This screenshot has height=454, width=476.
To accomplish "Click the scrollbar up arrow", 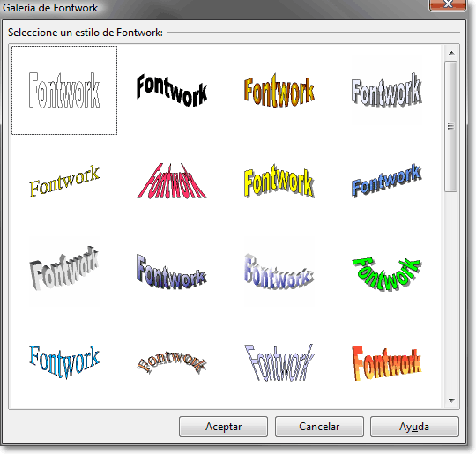I will pyautogui.click(x=451, y=53).
